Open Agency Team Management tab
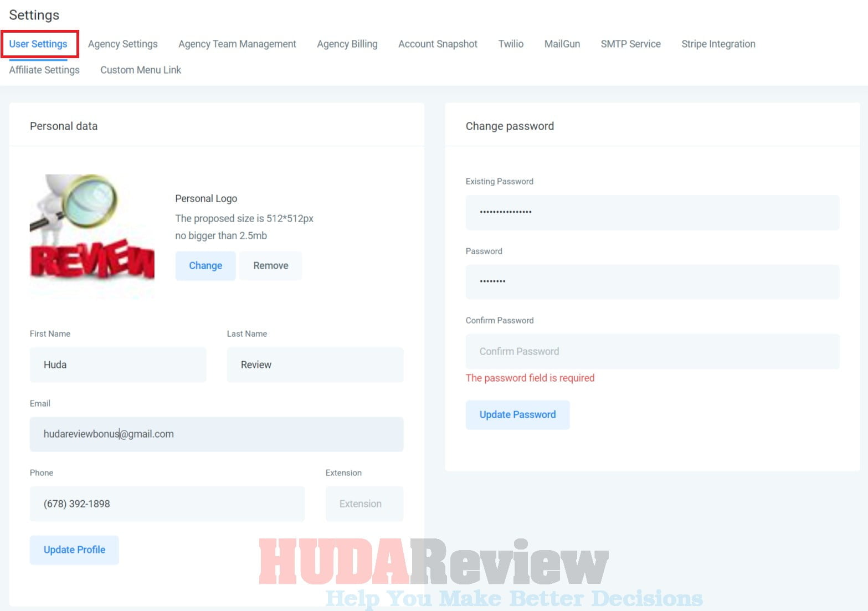This screenshot has width=868, height=611. pos(237,44)
